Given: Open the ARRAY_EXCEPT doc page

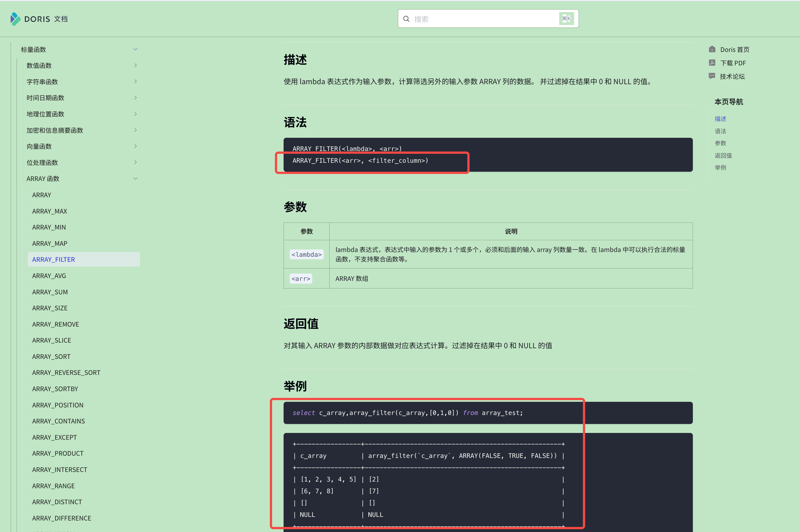Looking at the screenshot, I should (54, 437).
